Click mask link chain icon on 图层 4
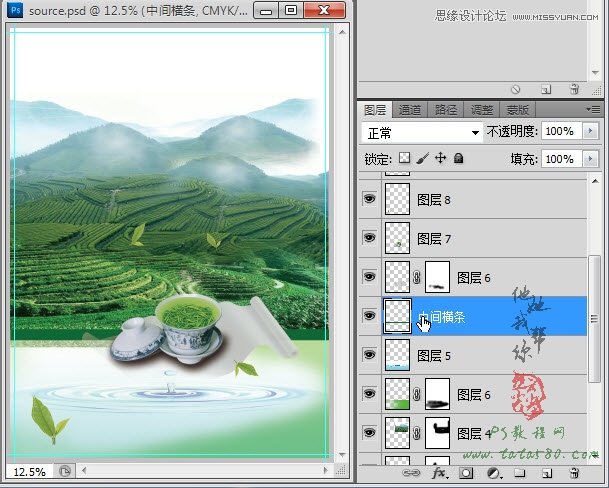Viewport: 609px width, 488px height. click(x=417, y=433)
